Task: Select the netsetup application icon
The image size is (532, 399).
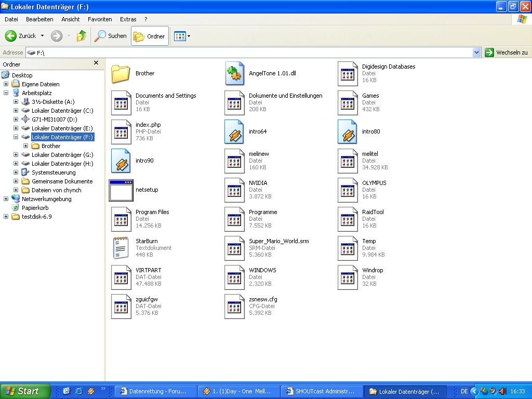Action: tap(121, 190)
